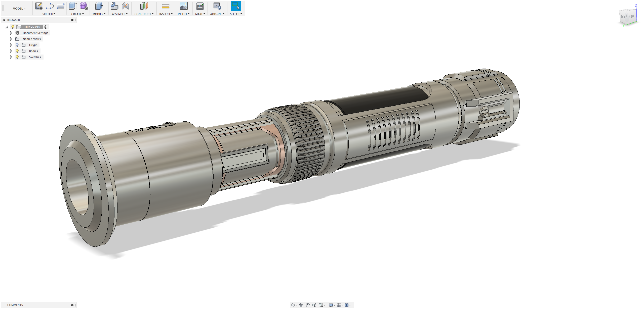
Task: Toggle visibility bulb of Bodies folder
Action: [x=17, y=51]
